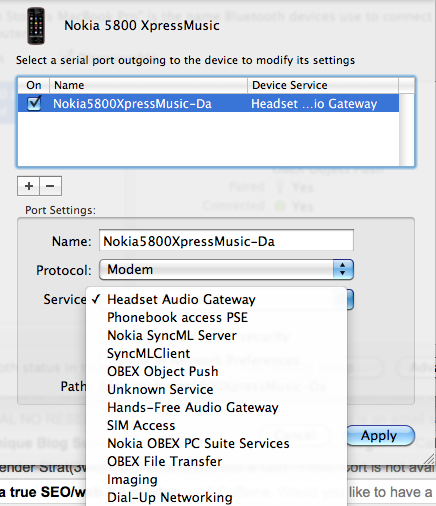Select Imaging service option

216,479
